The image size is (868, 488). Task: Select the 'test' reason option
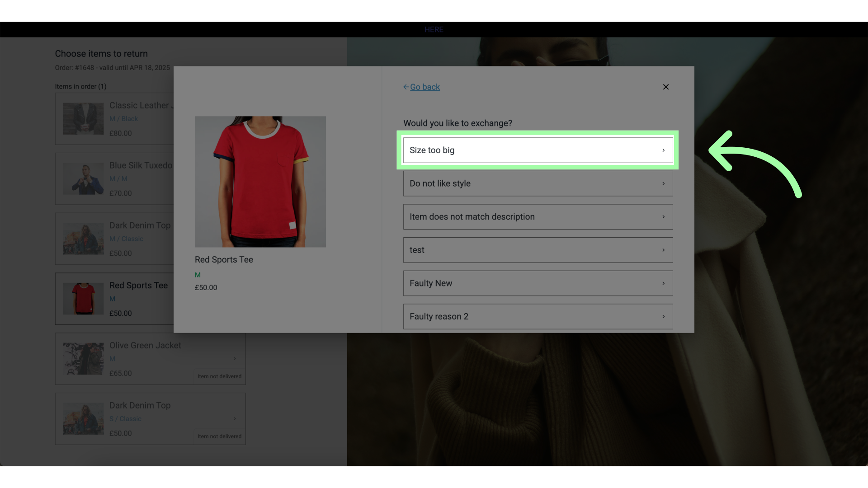click(538, 250)
